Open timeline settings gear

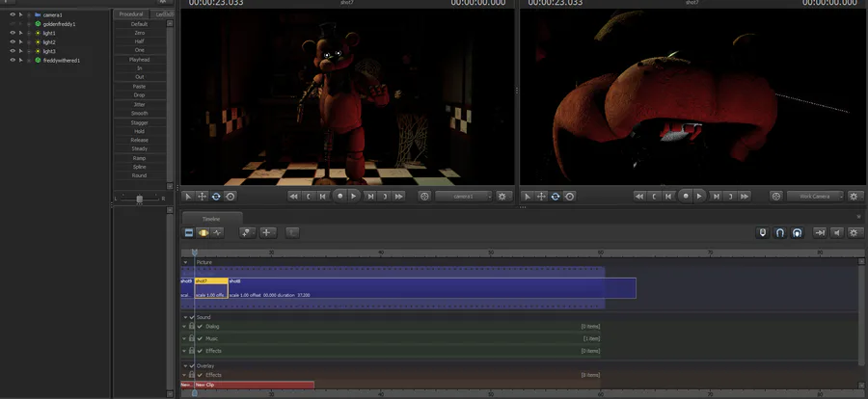coord(854,233)
